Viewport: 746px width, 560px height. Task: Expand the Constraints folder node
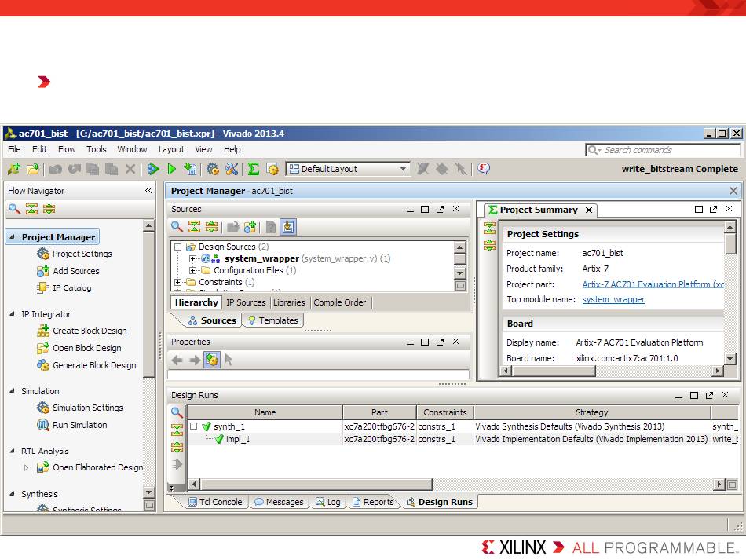click(177, 282)
